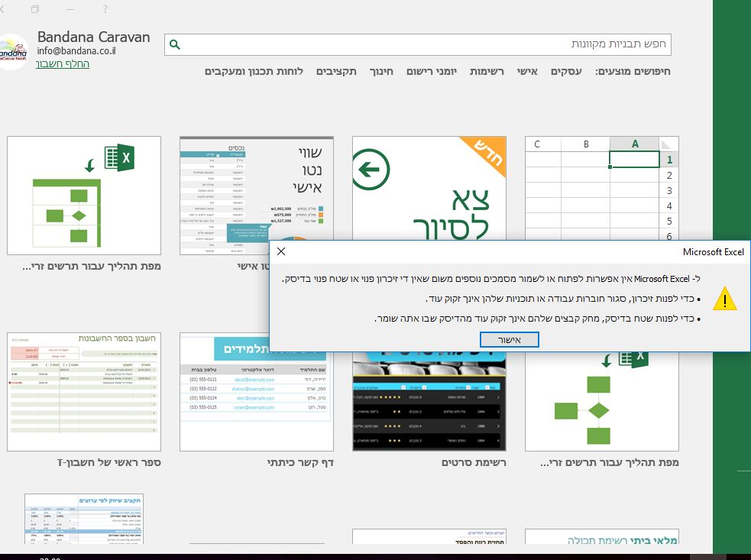Click the info@bandana.co.il email text
The height and width of the screenshot is (560, 751).
76,50
